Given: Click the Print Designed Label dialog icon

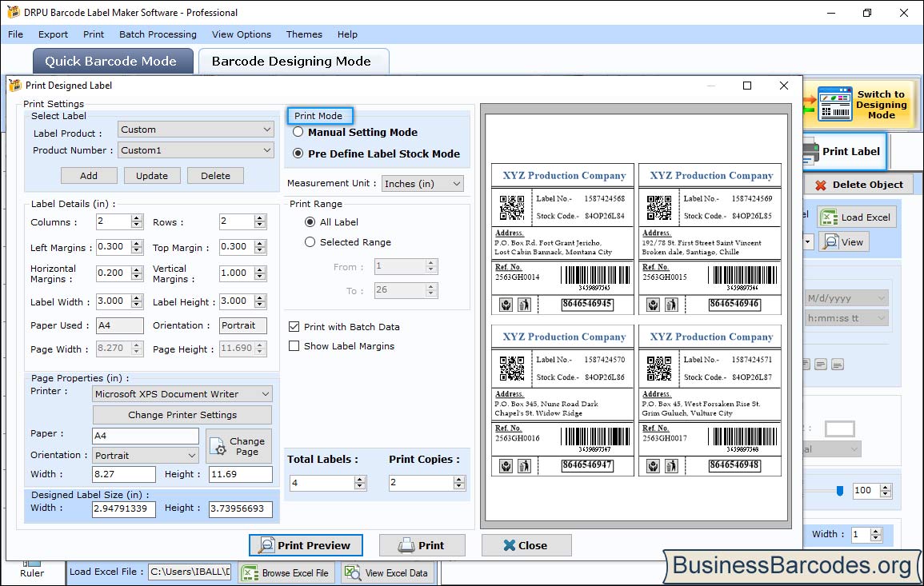Looking at the screenshot, I should [x=15, y=86].
